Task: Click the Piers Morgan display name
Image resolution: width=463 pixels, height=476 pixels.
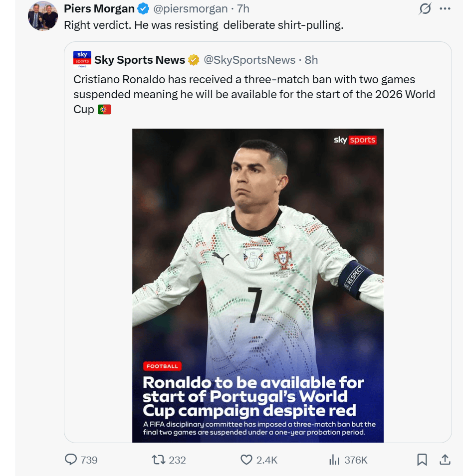Action: tap(99, 9)
